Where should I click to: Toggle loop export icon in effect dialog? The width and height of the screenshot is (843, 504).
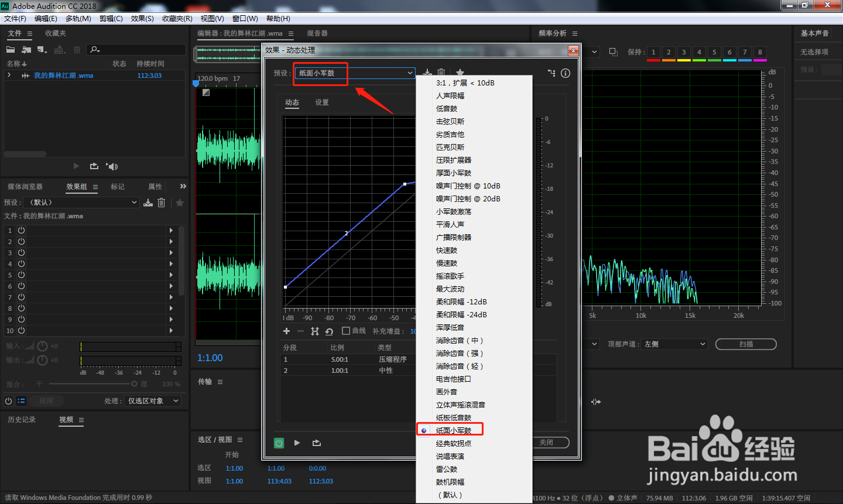pyautogui.click(x=317, y=443)
